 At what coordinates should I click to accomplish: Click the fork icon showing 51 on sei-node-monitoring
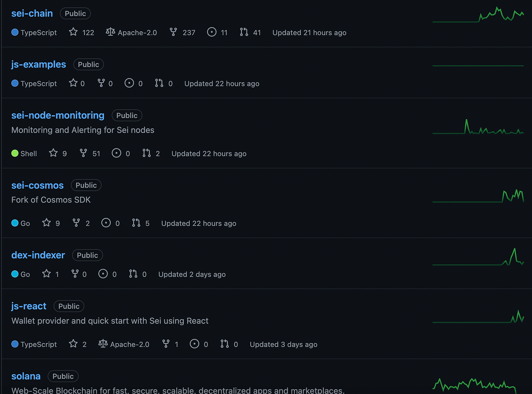click(x=84, y=153)
